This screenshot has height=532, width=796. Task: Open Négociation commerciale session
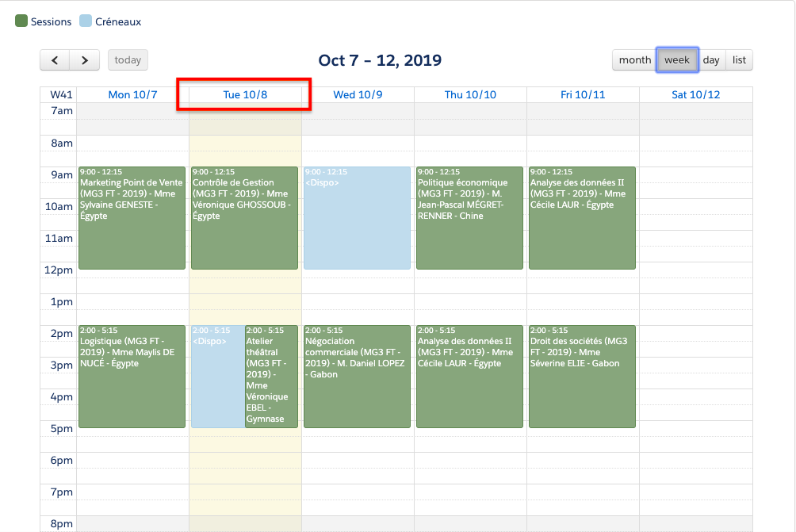[x=358, y=377]
